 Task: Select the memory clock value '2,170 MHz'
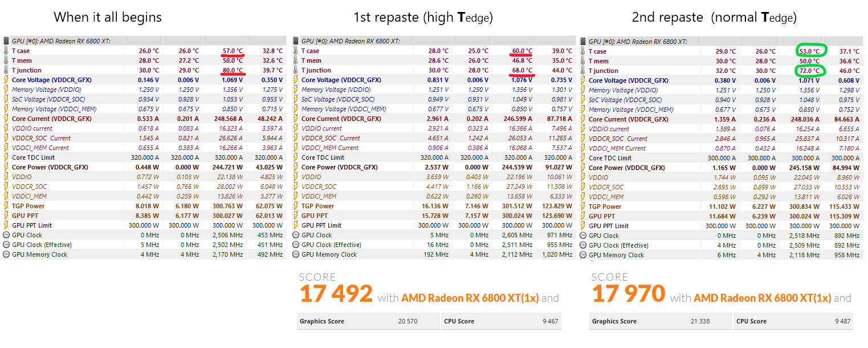click(x=228, y=254)
